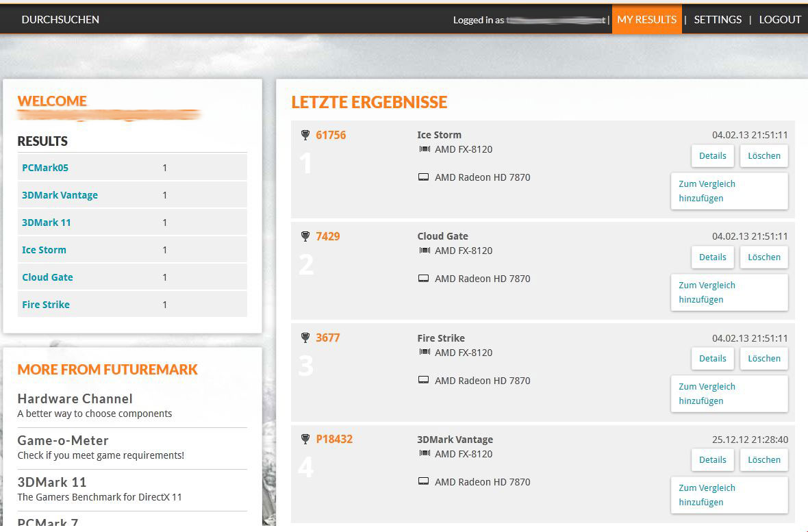Add the Cloud Gate result to comparison

(x=729, y=292)
